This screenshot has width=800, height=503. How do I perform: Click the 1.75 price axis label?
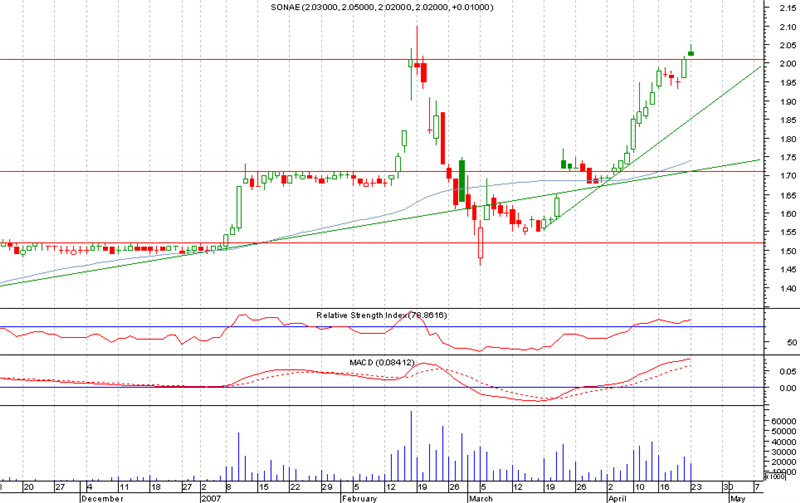pyautogui.click(x=788, y=158)
